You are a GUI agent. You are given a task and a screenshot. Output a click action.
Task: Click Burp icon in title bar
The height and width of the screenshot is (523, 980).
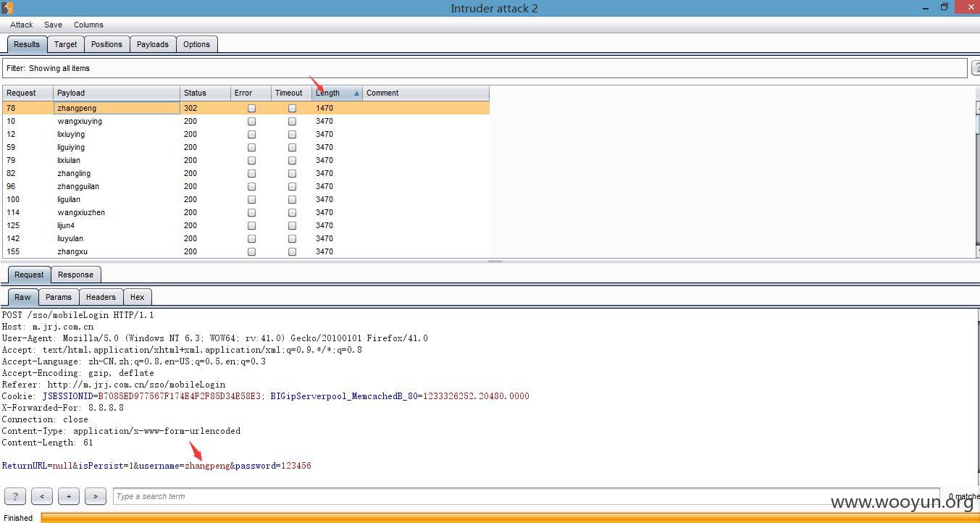pyautogui.click(x=7, y=7)
